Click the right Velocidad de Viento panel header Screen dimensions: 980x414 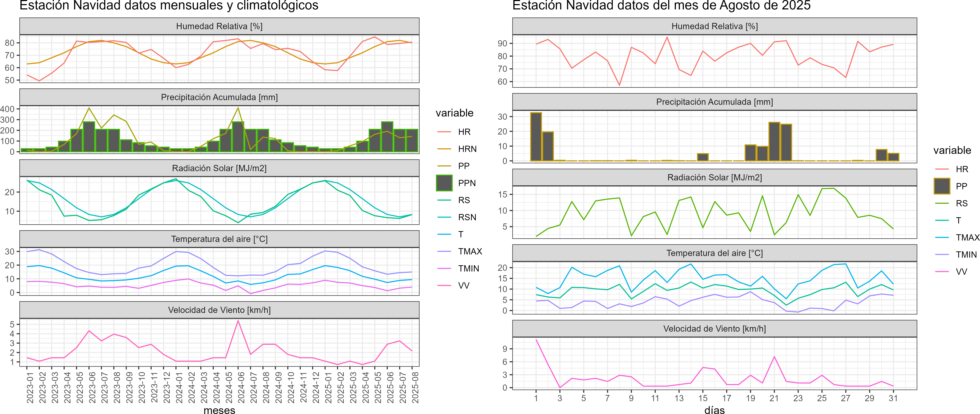pos(714,329)
